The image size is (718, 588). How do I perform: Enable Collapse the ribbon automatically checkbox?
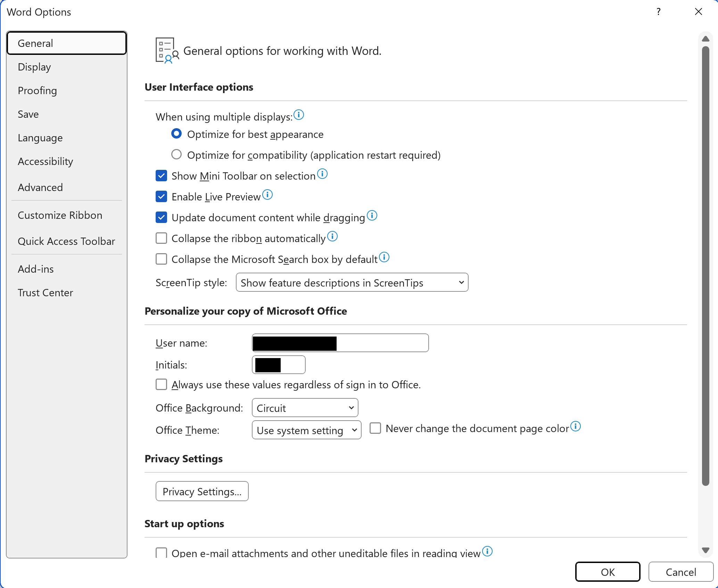(162, 238)
